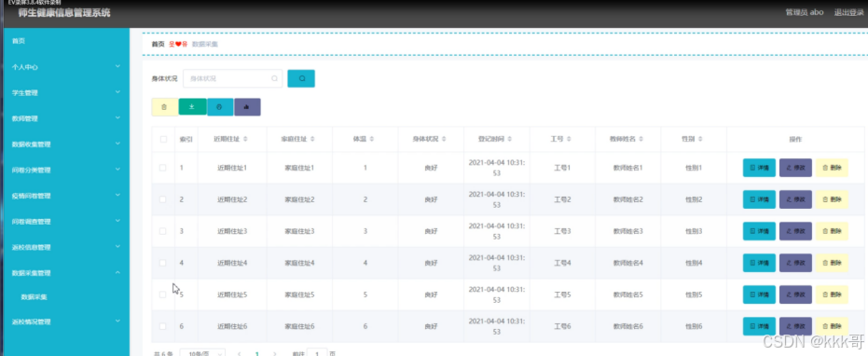The width and height of the screenshot is (868, 356).
Task: Click 删除 for row 工号4
Action: (832, 263)
